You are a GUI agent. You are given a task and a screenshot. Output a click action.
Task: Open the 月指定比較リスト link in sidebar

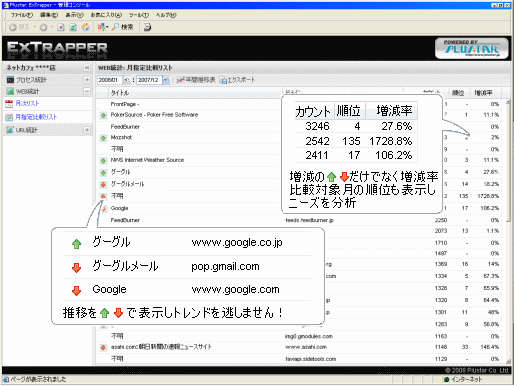pyautogui.click(x=36, y=117)
